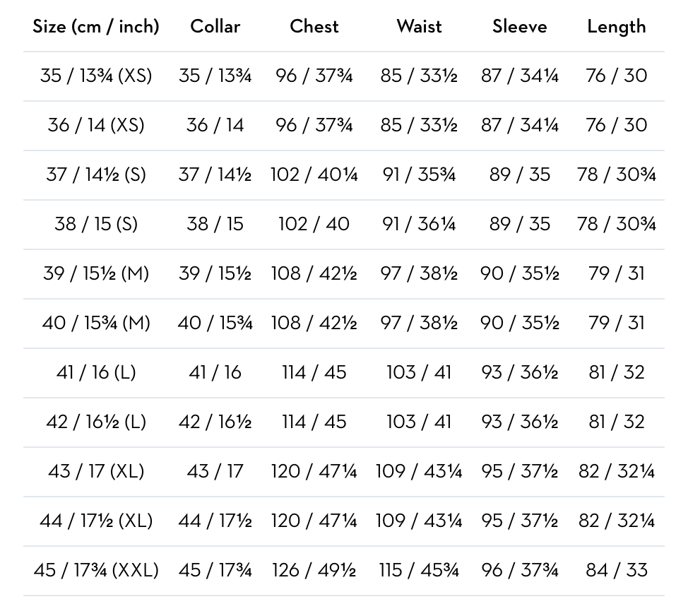Viewport: 688px width, 616px height.
Task: Select the 45 / 17¾ (XXL) size row
Action: 344,571
